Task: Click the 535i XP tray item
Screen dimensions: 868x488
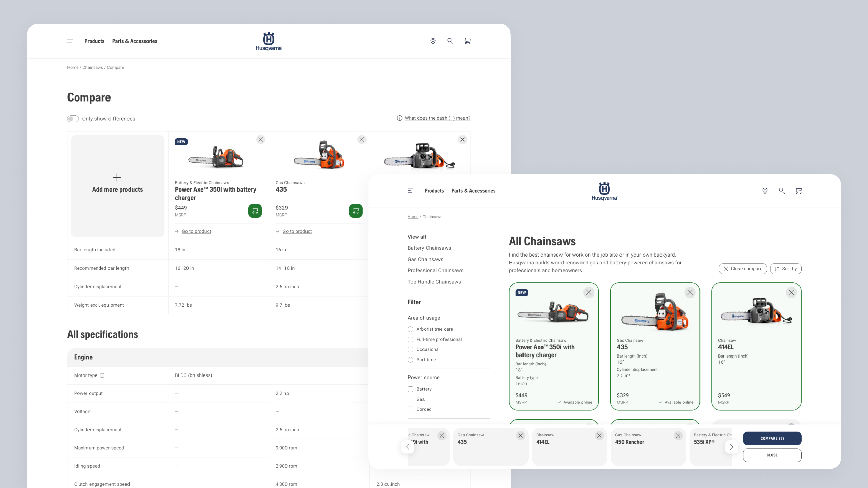Action: 711,447
